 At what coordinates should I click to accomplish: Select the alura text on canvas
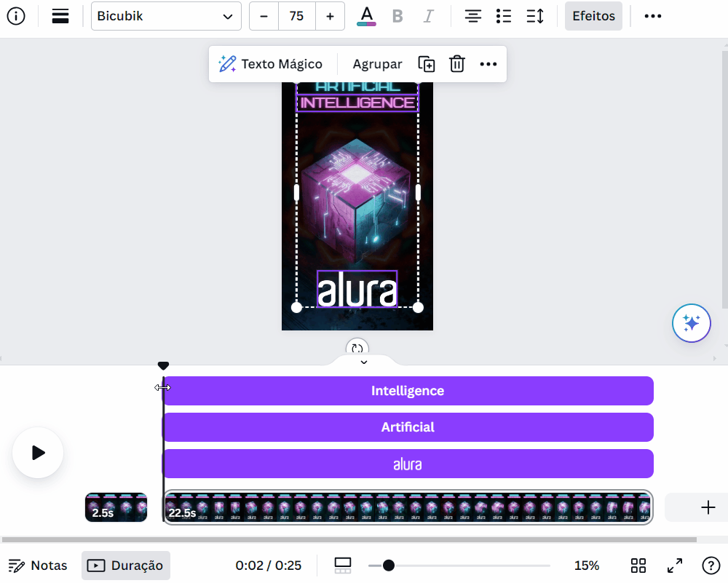coord(357,289)
